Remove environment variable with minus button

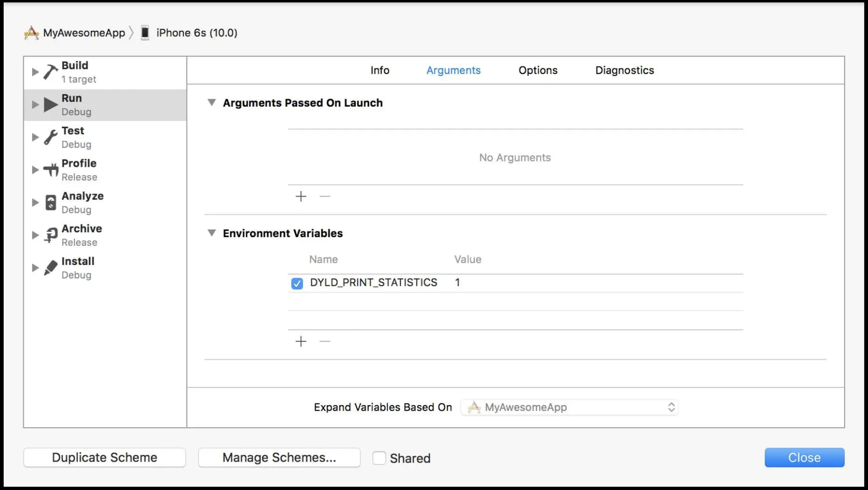(325, 341)
